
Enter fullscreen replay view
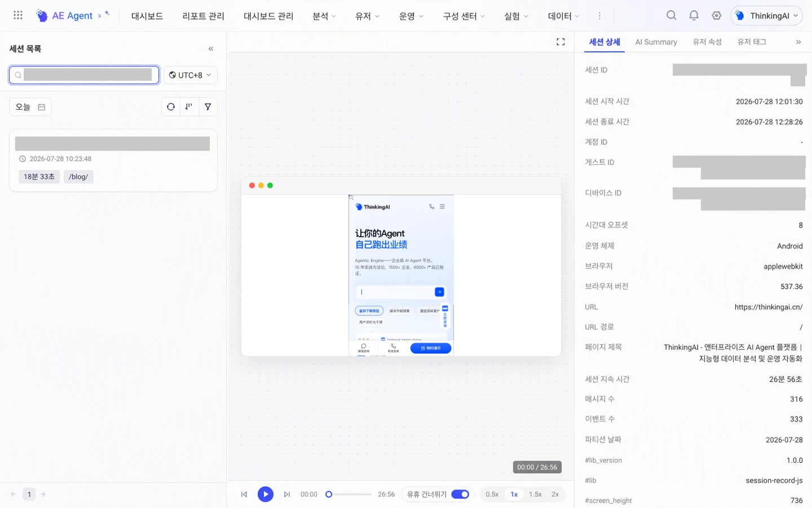561,42
